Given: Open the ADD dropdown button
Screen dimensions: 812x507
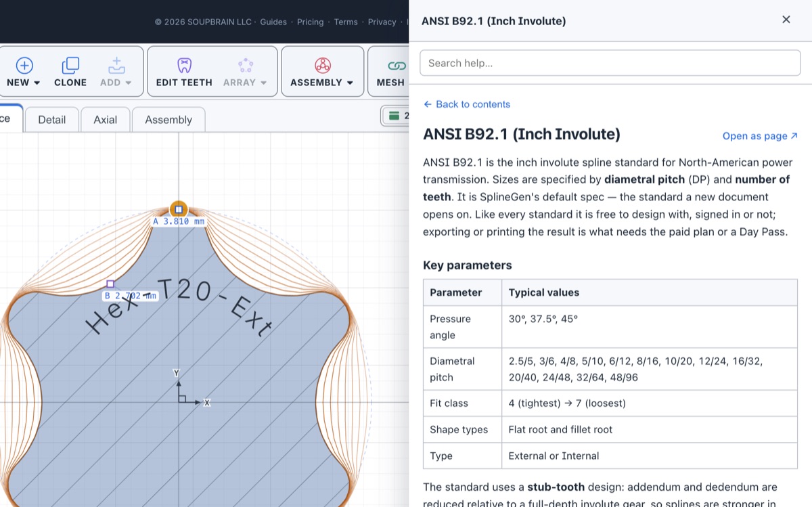Looking at the screenshot, I should pyautogui.click(x=116, y=72).
